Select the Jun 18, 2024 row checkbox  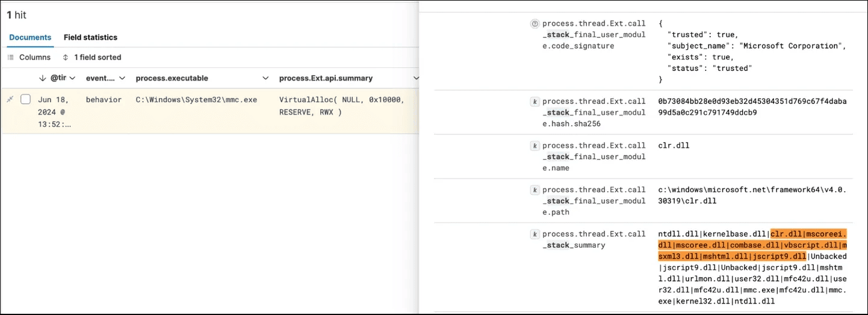pos(26,99)
